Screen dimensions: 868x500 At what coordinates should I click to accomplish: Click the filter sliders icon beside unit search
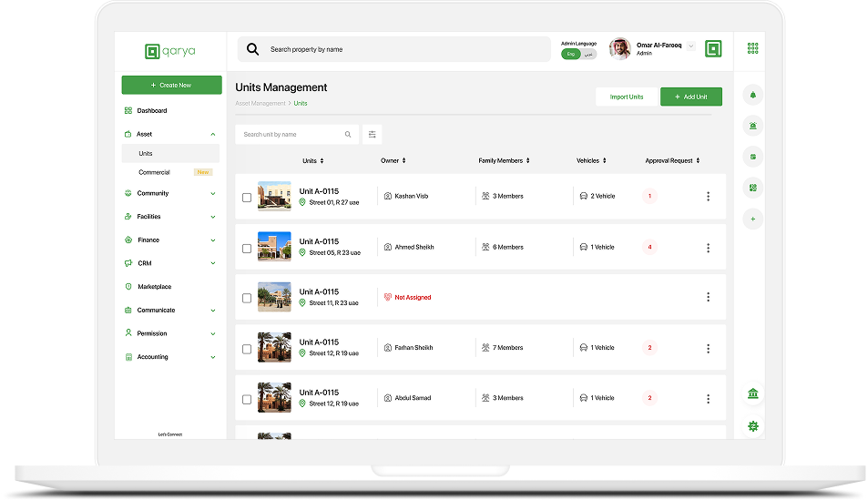point(373,135)
